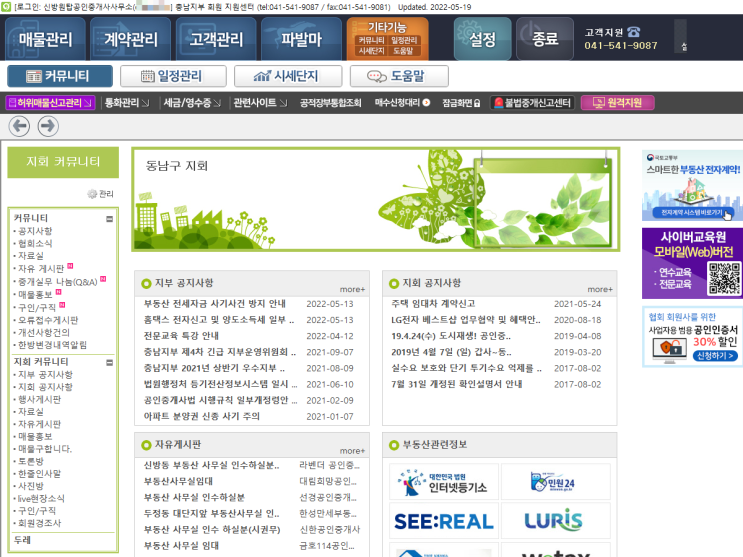Open the 불법중개신고센터 button
743x557 pixels.
click(x=533, y=102)
